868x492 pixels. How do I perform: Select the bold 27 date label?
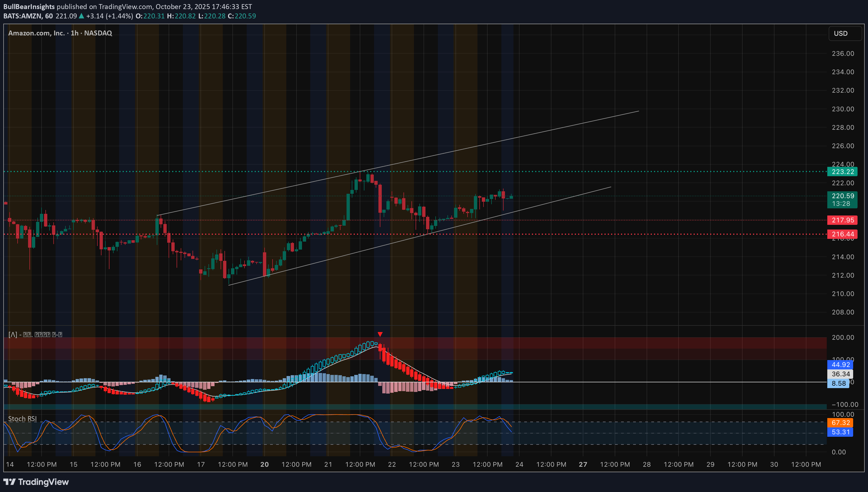[583, 464]
